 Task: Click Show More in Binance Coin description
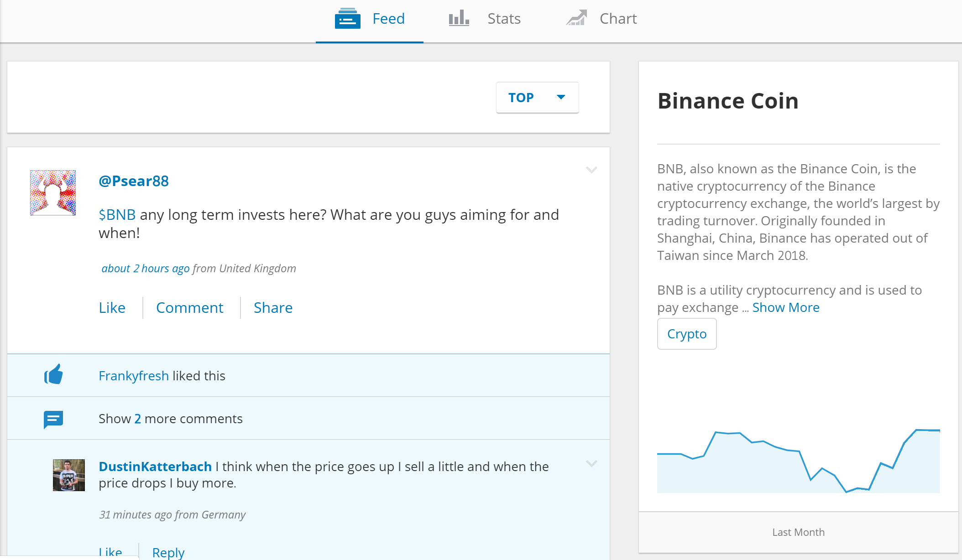[x=786, y=307]
